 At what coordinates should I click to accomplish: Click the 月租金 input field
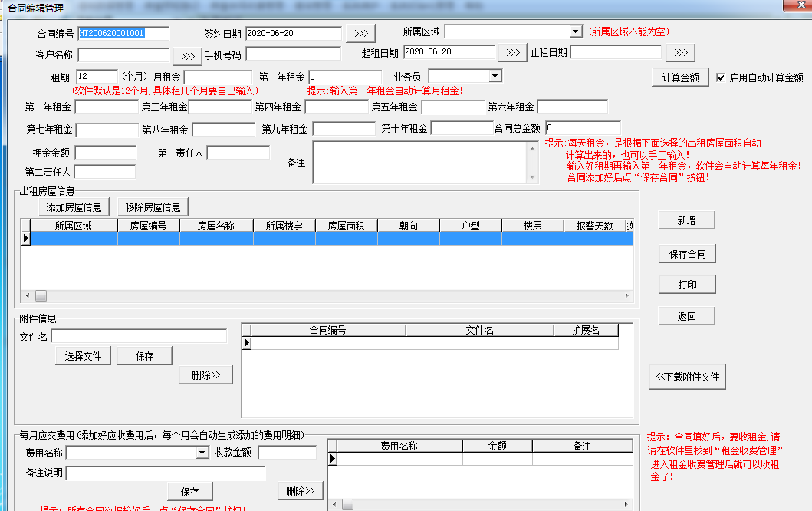click(218, 77)
